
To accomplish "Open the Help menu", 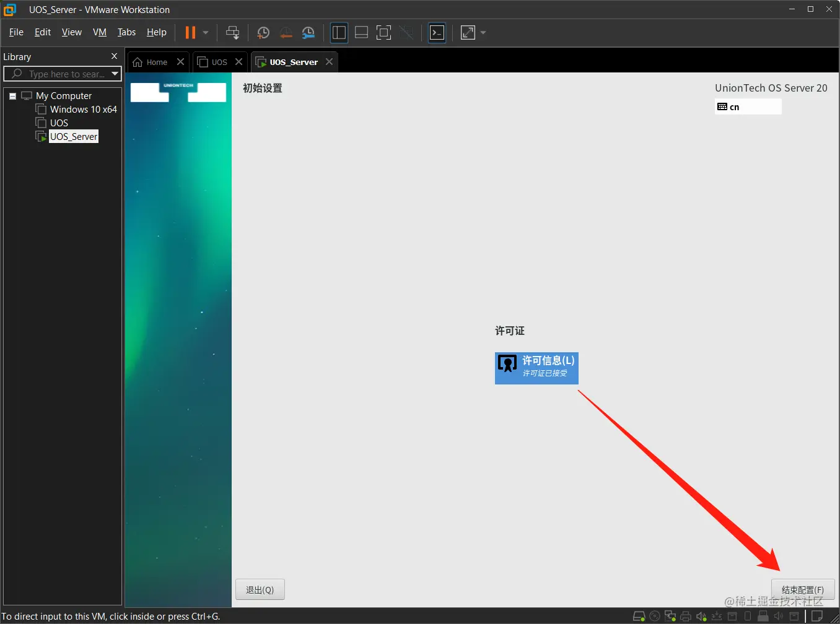I will click(x=157, y=32).
